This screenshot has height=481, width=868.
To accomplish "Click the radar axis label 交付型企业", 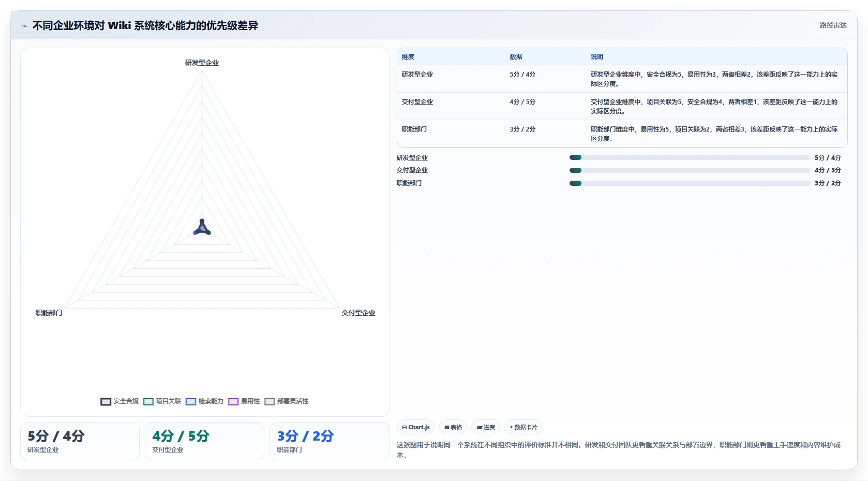I will (x=358, y=313).
